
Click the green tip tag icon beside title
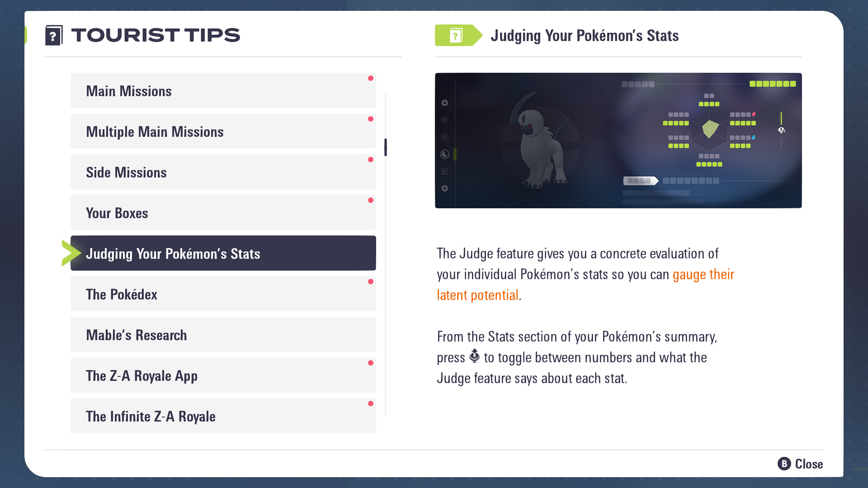[x=458, y=35]
